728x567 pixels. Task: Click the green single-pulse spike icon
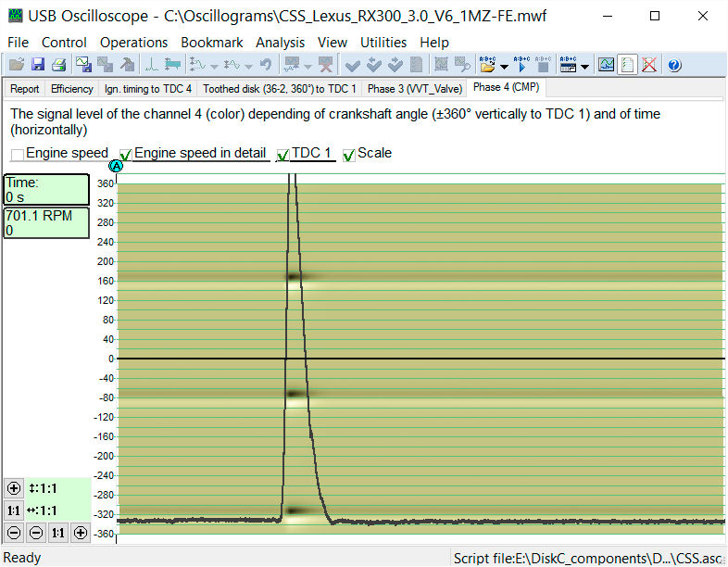[x=151, y=65]
